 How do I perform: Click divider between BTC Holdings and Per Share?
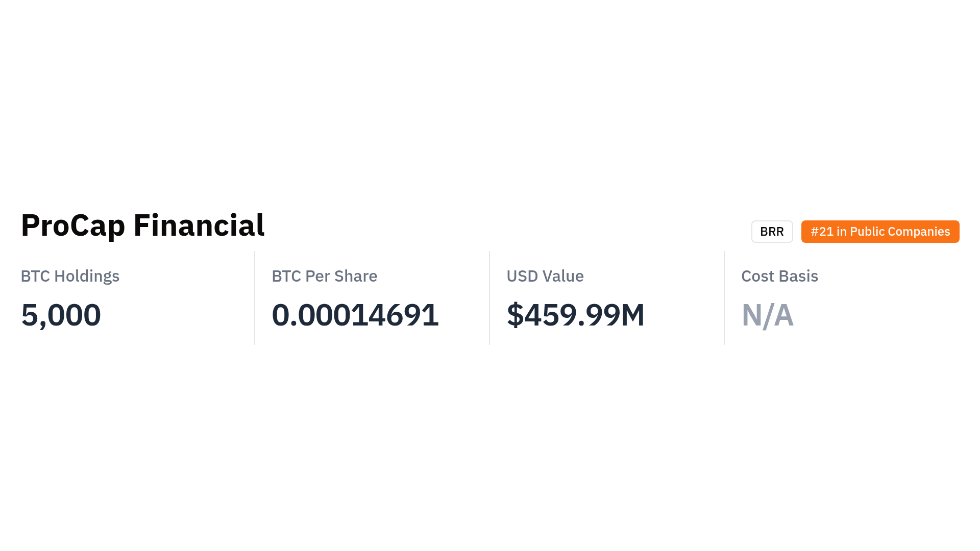[255, 298]
